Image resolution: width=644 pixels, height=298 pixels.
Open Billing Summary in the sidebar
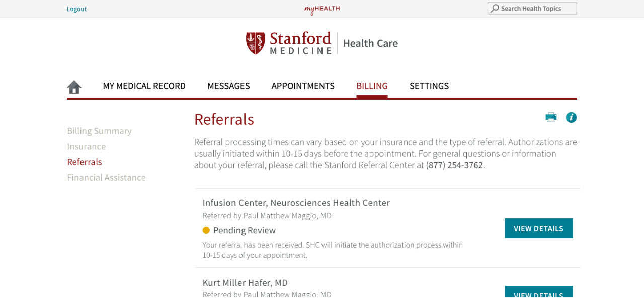tap(99, 131)
